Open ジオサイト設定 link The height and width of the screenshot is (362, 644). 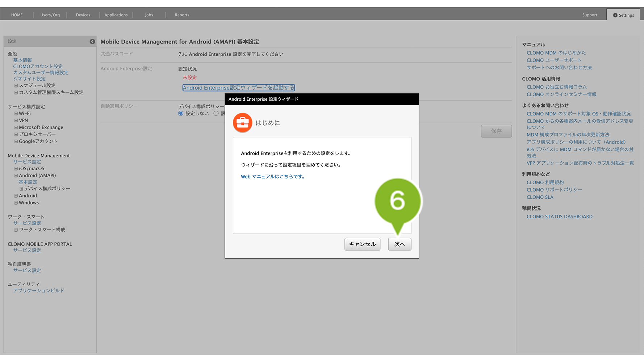[x=29, y=79]
